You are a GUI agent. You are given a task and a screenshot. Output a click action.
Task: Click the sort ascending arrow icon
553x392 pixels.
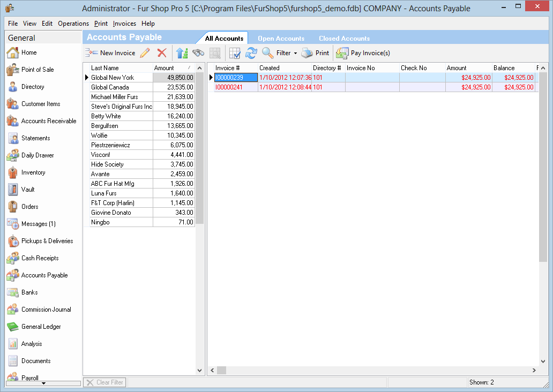[x=182, y=53]
